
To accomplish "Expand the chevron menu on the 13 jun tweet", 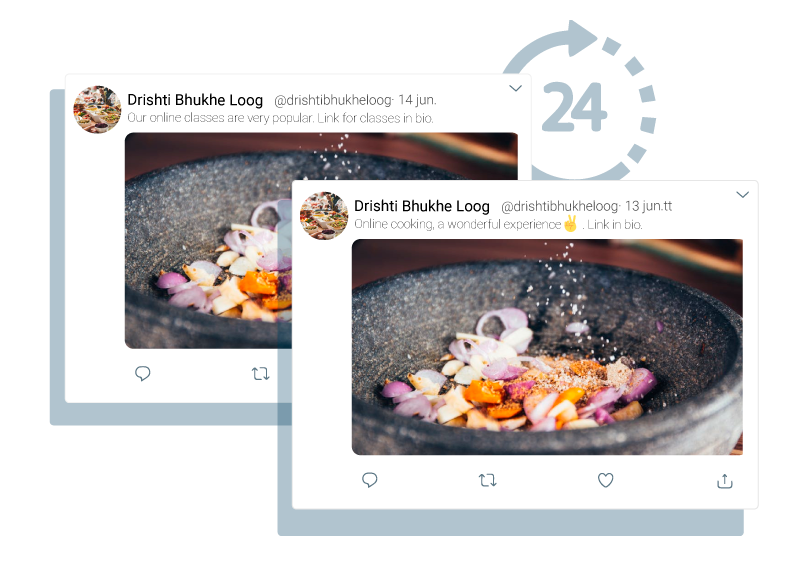I will pyautogui.click(x=742, y=194).
